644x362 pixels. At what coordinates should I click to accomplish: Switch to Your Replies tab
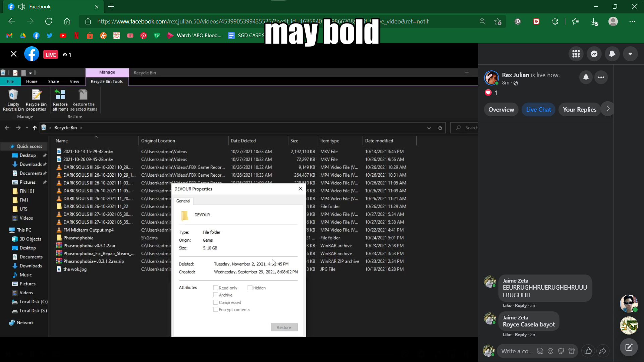579,110
